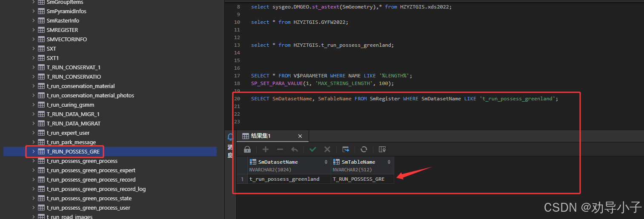The width and height of the screenshot is (644, 219).
Task: Open the notification bell panel
Action: 230,137
